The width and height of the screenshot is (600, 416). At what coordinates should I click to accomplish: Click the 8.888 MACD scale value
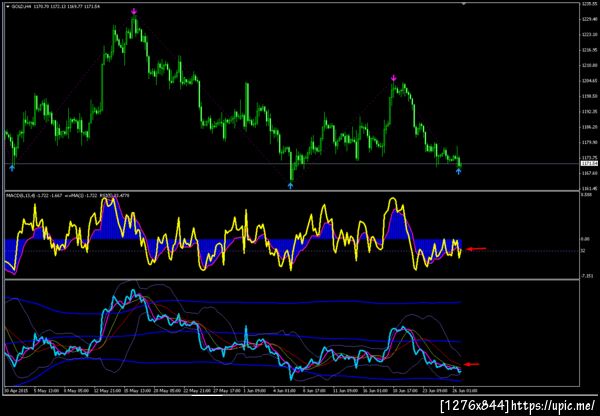[585, 195]
